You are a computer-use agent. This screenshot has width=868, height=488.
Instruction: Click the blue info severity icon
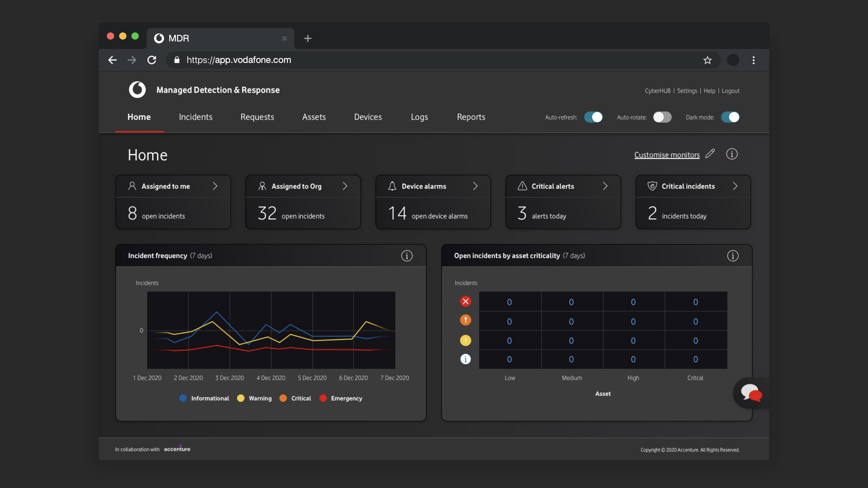pos(465,359)
